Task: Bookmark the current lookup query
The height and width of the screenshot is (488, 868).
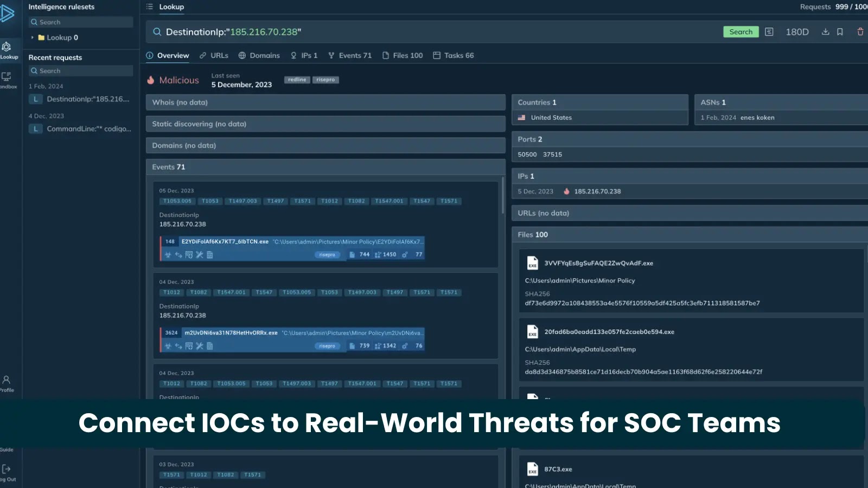Action: 840,32
